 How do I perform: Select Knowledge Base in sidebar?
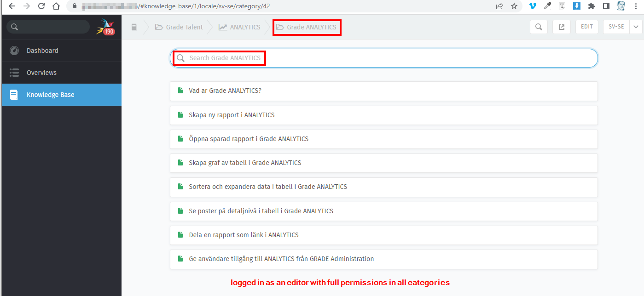click(x=62, y=95)
